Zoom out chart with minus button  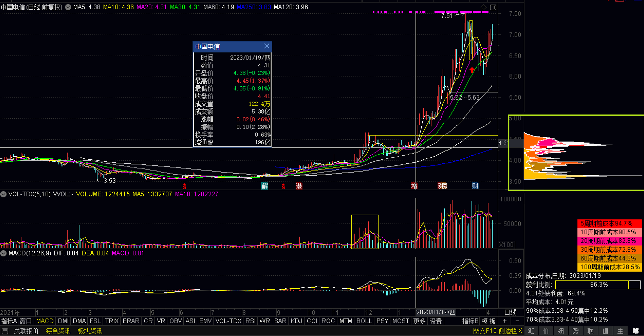(x=517, y=321)
